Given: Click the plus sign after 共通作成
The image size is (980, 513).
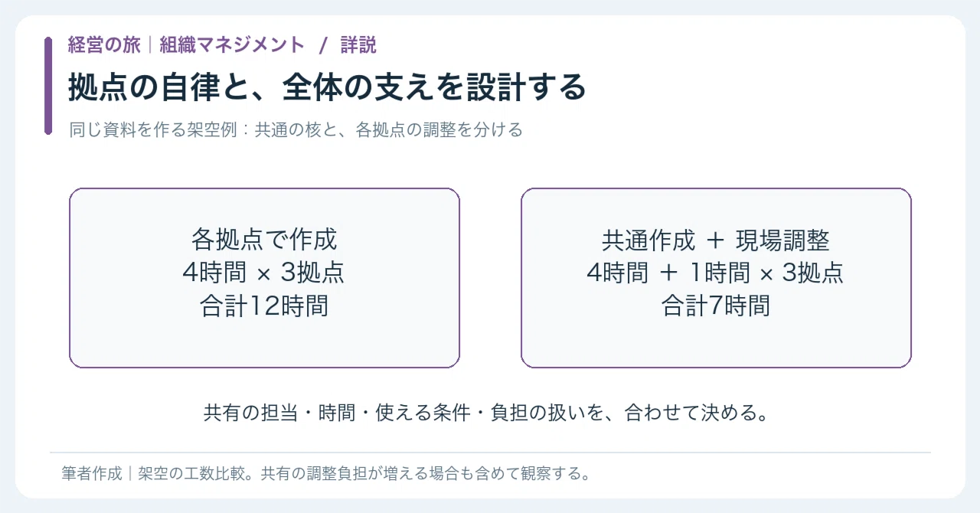Looking at the screenshot, I should [x=715, y=240].
